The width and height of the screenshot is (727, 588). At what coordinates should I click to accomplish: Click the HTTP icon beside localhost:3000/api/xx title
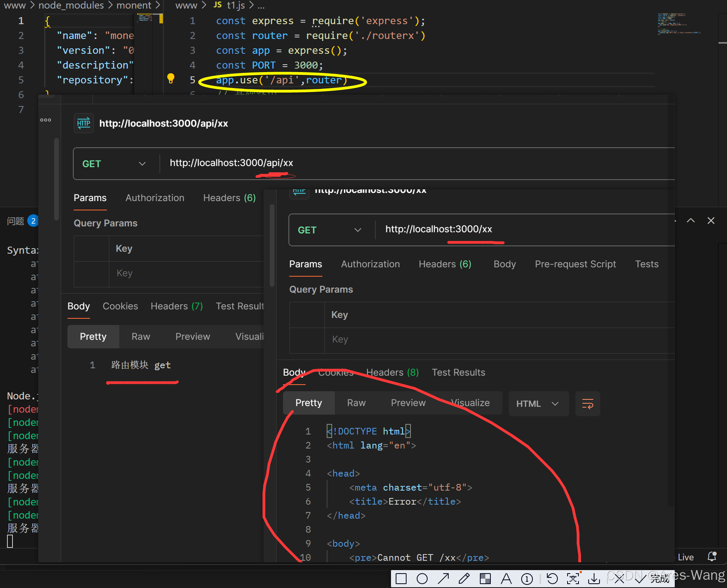pyautogui.click(x=84, y=124)
